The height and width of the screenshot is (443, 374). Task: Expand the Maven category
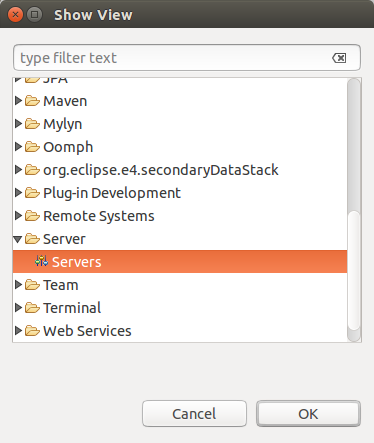click(18, 101)
